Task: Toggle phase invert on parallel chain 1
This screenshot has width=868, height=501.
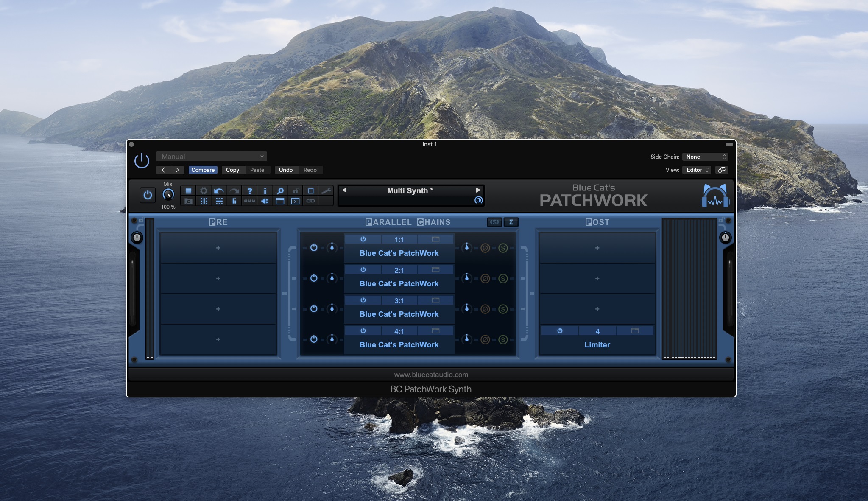Action: [x=485, y=248]
